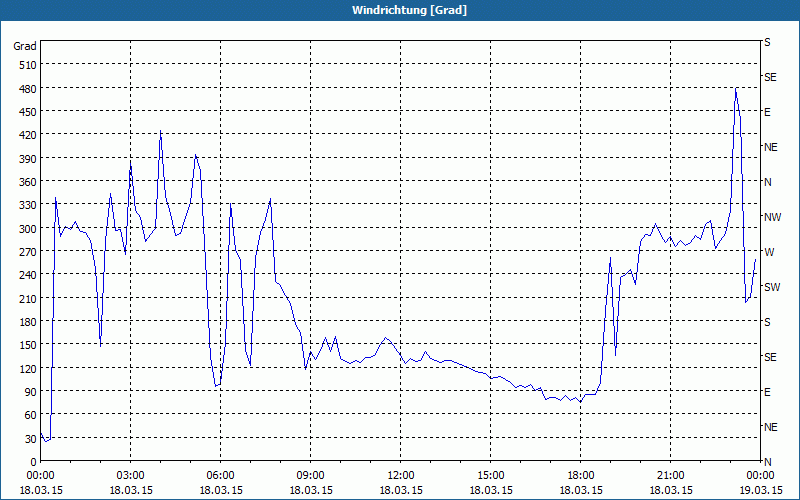Viewport: 800px width, 500px height.
Task: Select the E compass label level with 450
Action: coord(767,112)
